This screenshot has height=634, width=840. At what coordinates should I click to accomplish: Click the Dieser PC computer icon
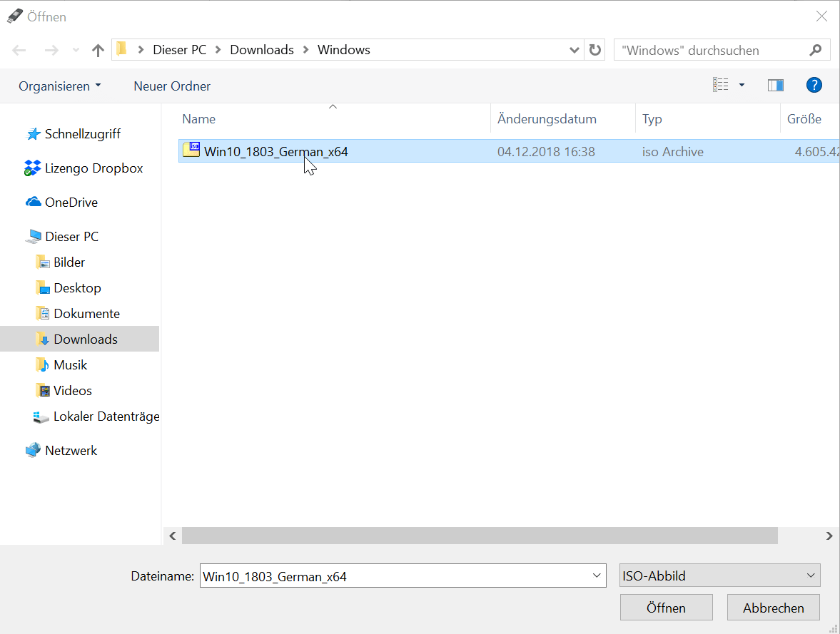(x=34, y=236)
